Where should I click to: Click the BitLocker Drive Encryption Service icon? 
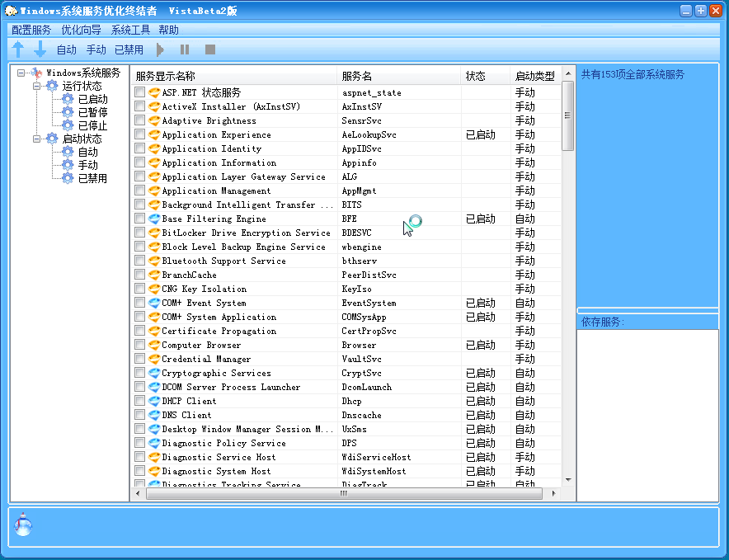[153, 233]
